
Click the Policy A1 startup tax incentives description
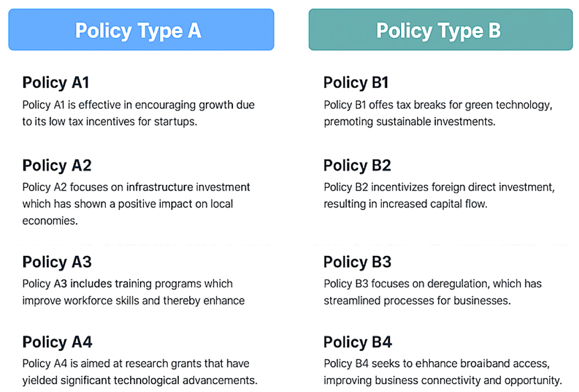pos(138,113)
